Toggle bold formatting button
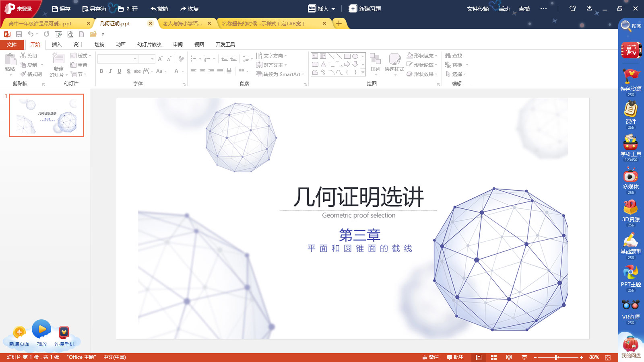 click(101, 71)
